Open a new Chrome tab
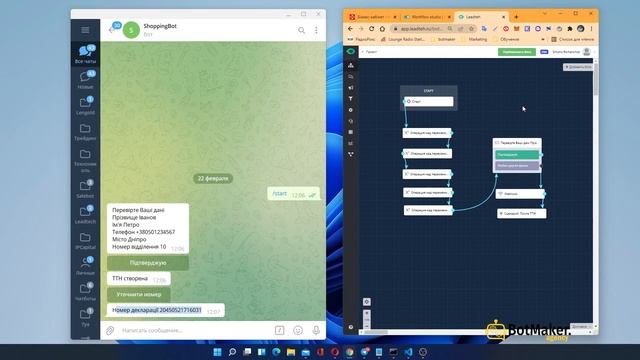 (516, 17)
